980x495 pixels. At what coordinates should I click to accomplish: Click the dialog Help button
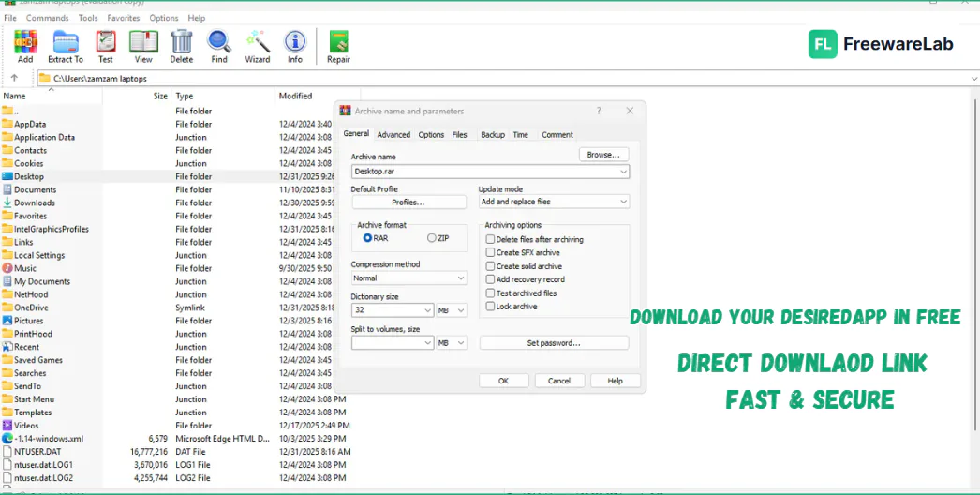tap(615, 381)
